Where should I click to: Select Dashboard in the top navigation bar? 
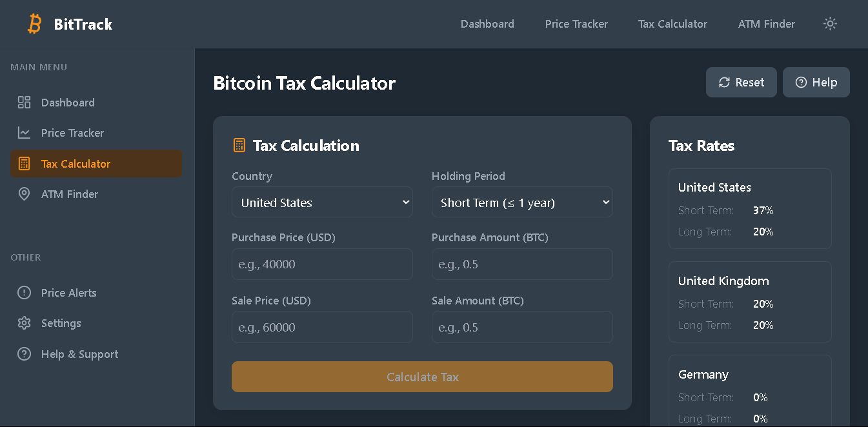pos(487,24)
